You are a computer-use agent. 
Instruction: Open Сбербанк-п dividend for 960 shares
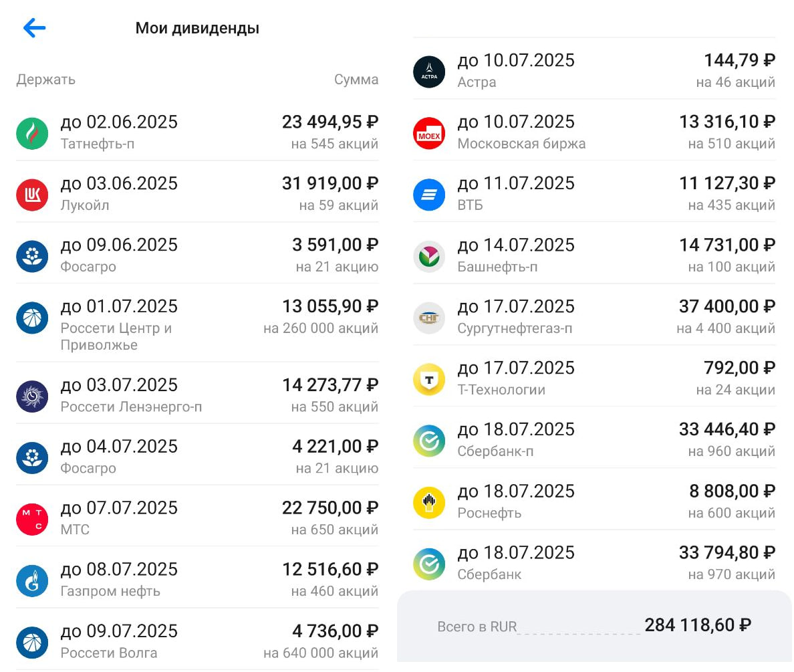pyautogui.click(x=594, y=439)
